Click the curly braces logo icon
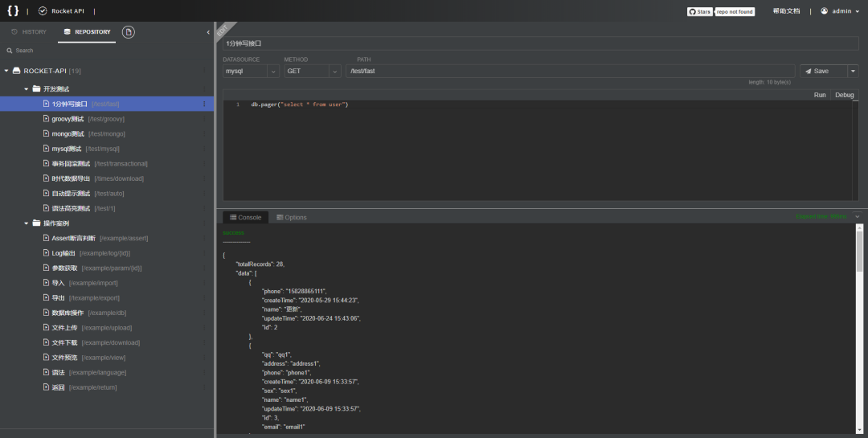 [x=13, y=11]
